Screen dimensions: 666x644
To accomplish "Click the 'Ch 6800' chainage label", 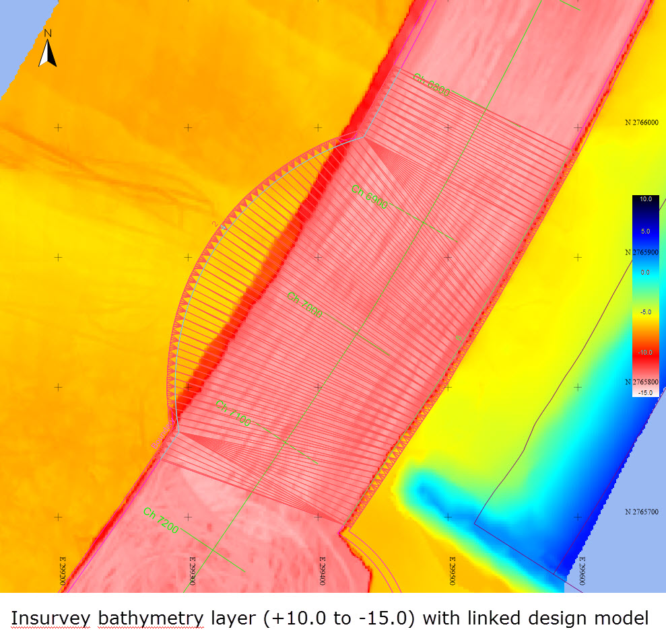I will pos(432,85).
